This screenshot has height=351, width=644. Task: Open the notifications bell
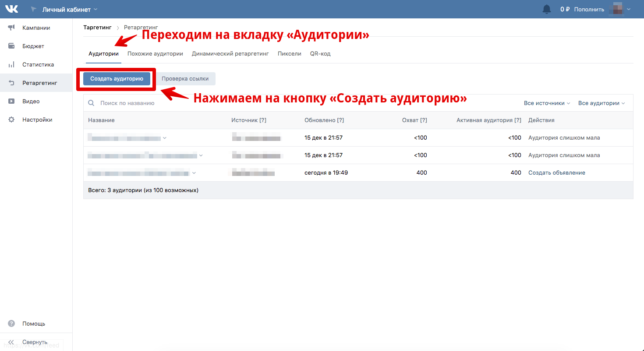pyautogui.click(x=546, y=9)
